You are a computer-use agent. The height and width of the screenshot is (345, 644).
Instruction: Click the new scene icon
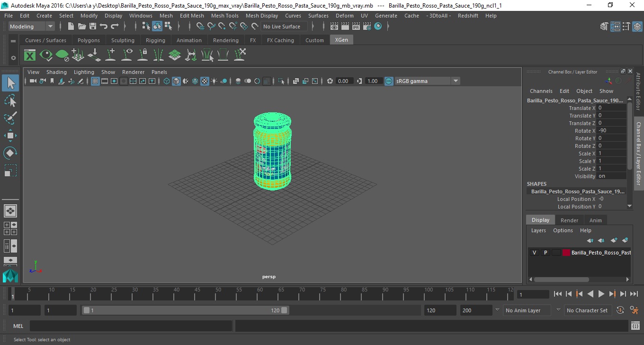click(71, 27)
